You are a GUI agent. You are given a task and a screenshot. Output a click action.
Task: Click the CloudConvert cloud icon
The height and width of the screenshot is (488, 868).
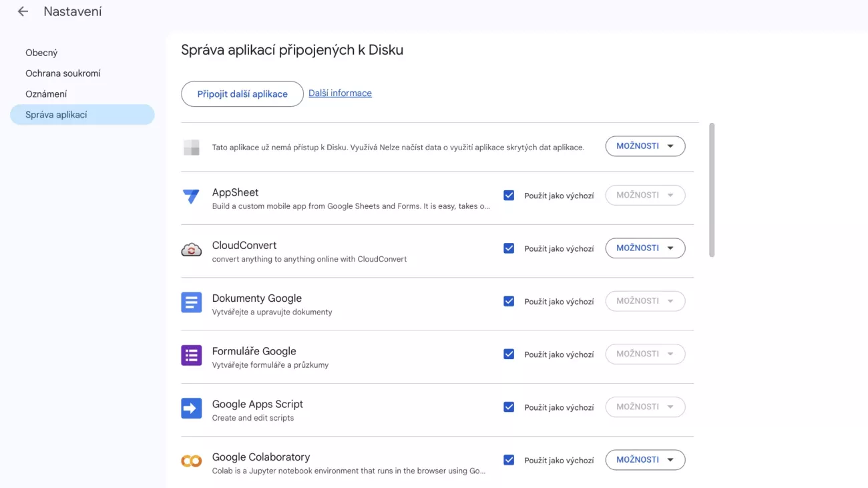pos(191,250)
